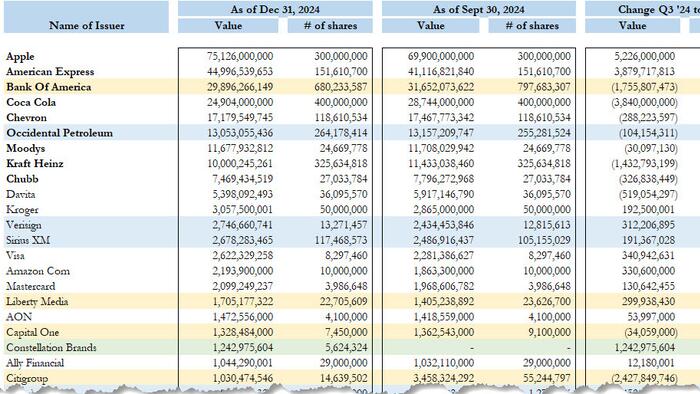Select Coca Cola Dec value 24,904,000,000
The height and width of the screenshot is (394, 700).
(x=240, y=102)
